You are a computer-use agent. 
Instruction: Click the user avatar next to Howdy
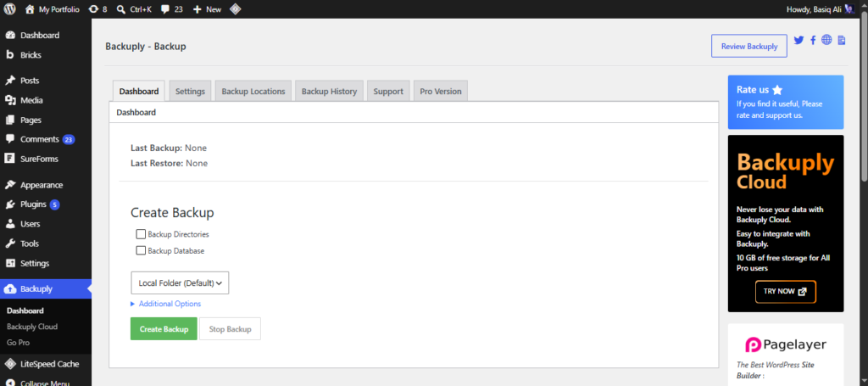point(849,9)
